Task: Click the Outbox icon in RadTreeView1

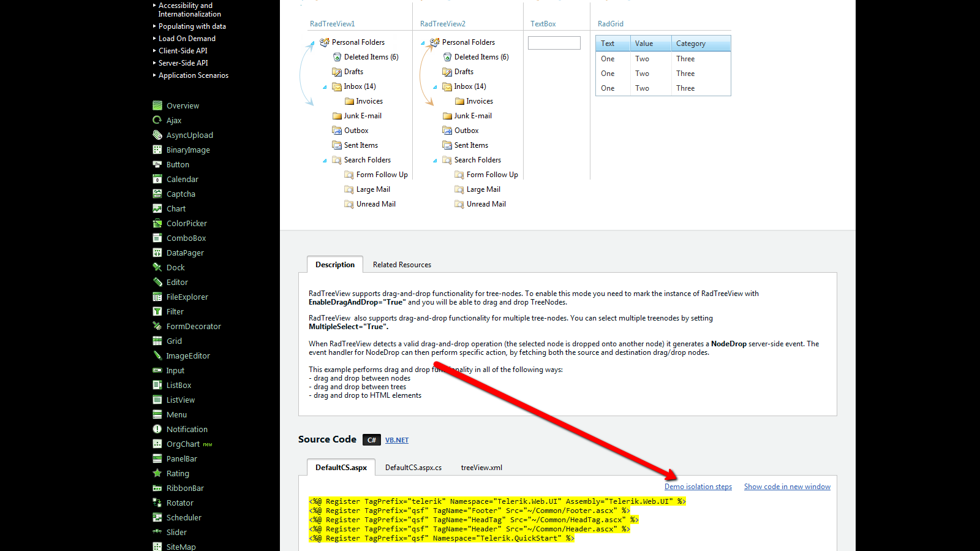Action: (x=337, y=131)
